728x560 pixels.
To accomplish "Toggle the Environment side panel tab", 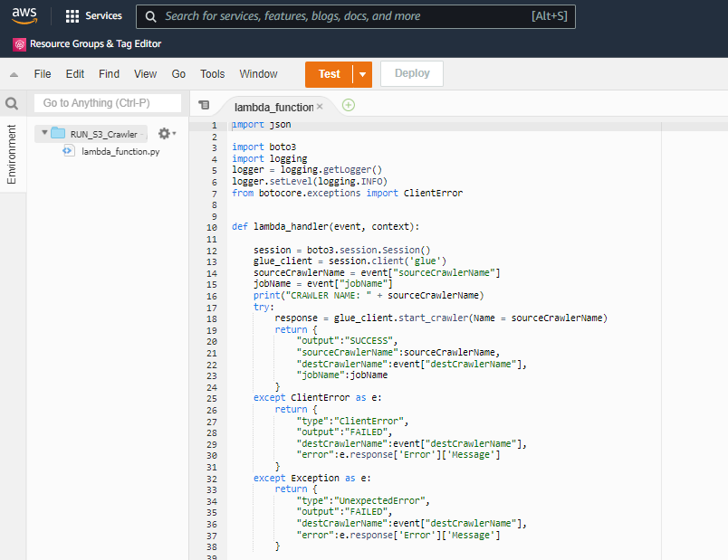I will [12, 155].
